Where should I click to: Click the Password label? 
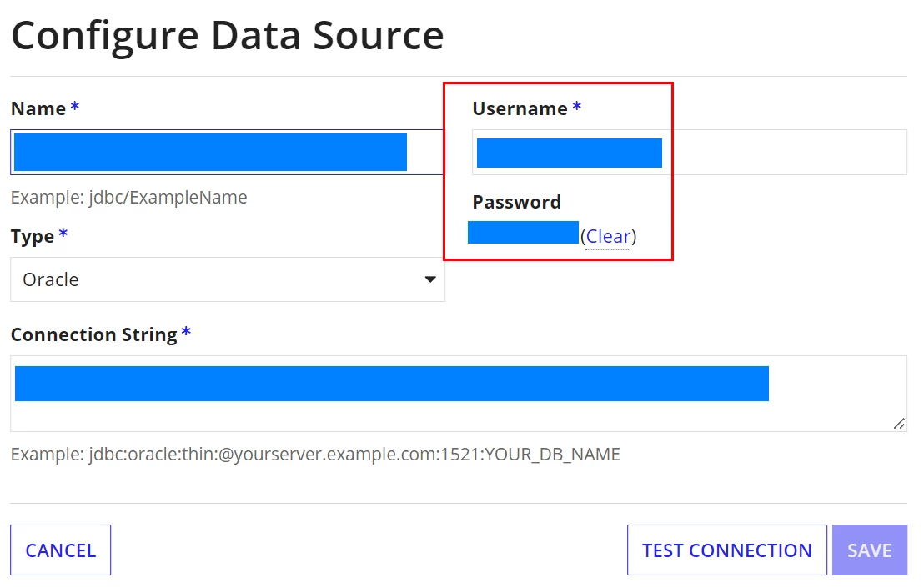click(x=517, y=202)
